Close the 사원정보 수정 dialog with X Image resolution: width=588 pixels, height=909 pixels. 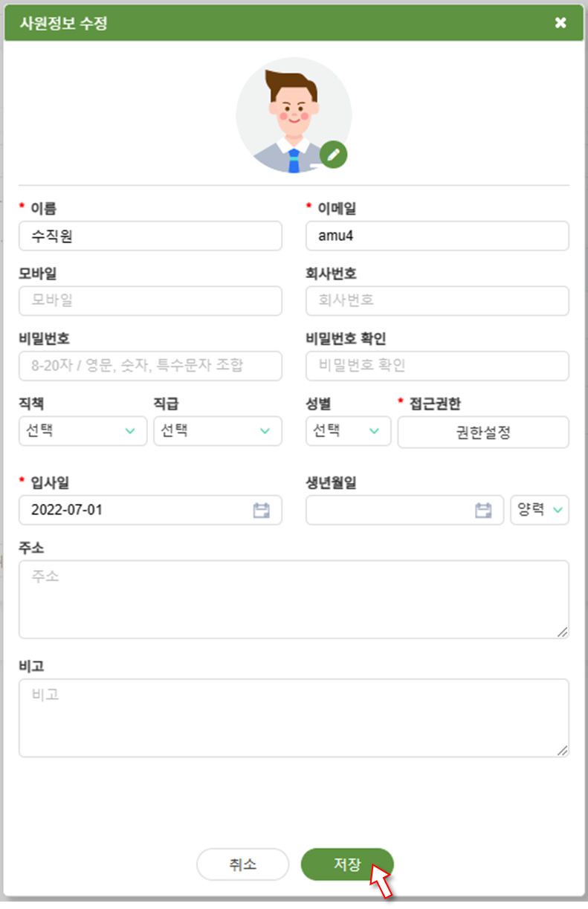560,23
